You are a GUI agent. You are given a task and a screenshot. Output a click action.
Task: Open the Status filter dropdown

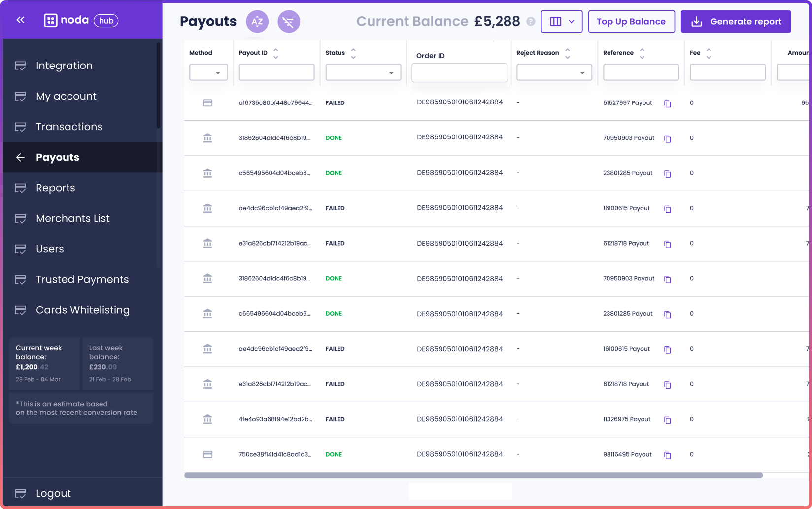[363, 72]
